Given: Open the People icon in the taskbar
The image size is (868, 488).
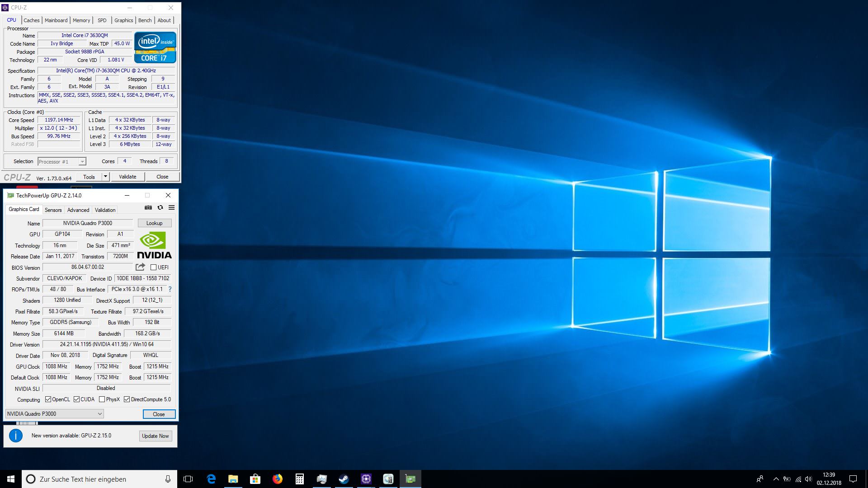Looking at the screenshot, I should click(x=760, y=479).
